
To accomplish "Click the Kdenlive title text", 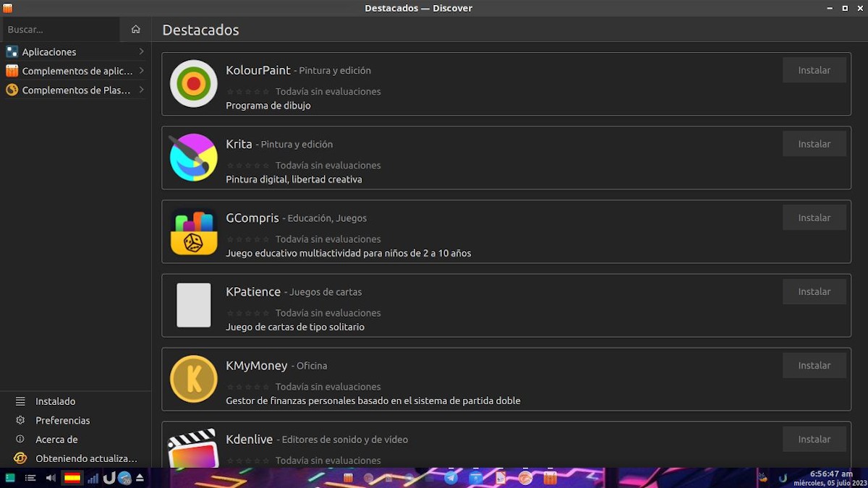I will tap(250, 439).
